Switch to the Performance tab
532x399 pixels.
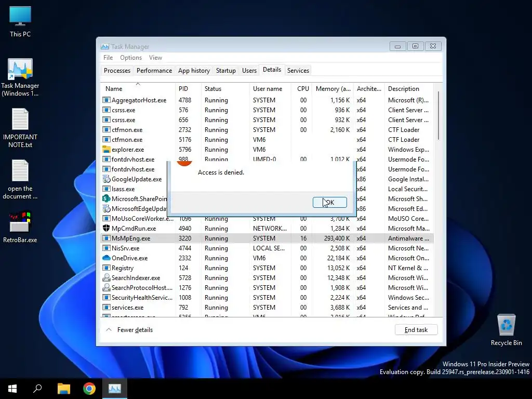click(x=154, y=71)
